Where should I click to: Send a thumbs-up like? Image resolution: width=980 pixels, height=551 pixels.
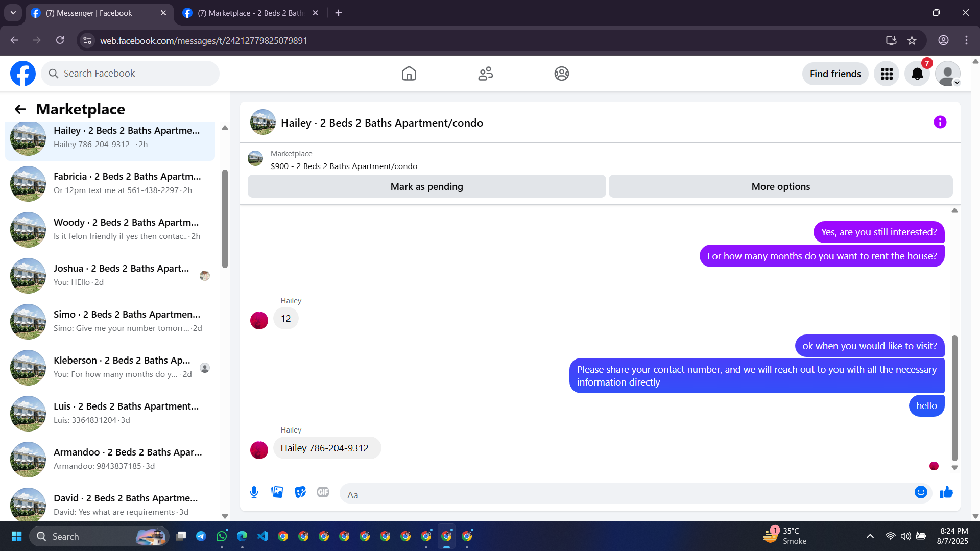coord(946,492)
